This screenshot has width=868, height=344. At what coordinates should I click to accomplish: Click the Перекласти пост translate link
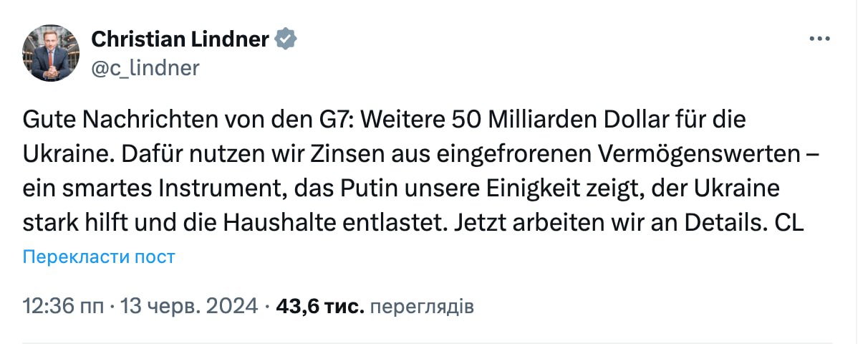coord(99,257)
